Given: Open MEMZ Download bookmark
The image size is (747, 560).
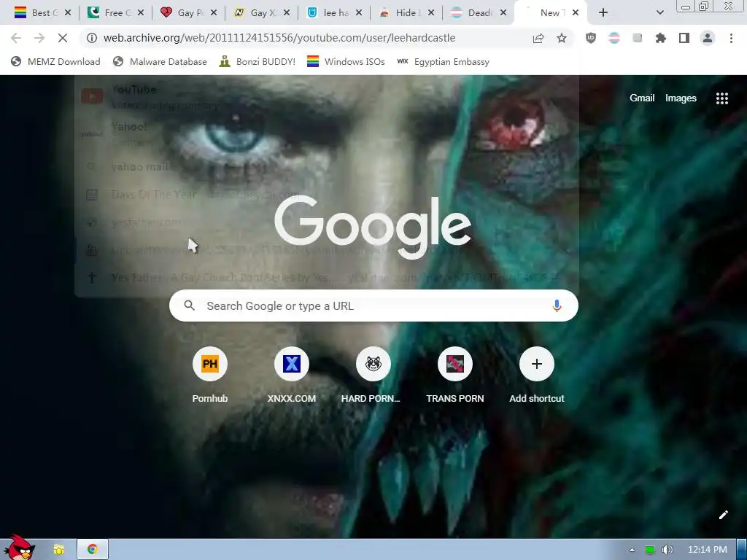Looking at the screenshot, I should coord(55,61).
